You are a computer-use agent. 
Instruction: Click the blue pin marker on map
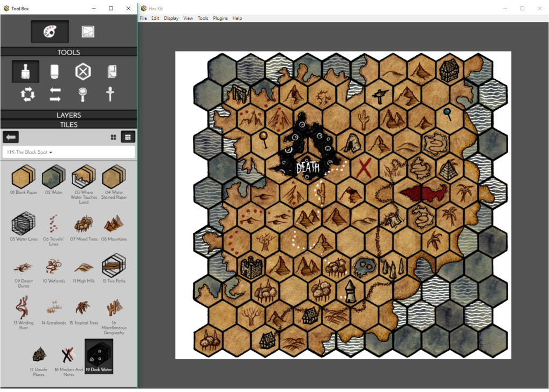point(448,115)
